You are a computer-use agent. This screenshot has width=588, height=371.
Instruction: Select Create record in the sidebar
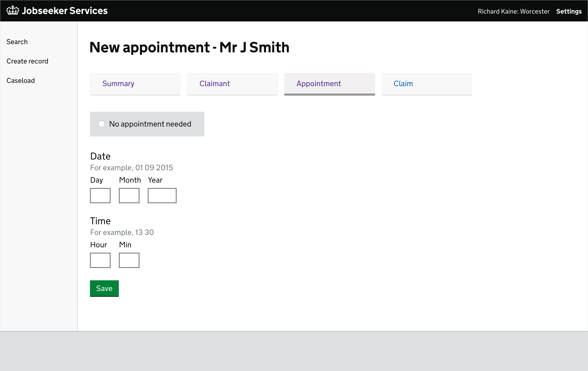coord(27,61)
